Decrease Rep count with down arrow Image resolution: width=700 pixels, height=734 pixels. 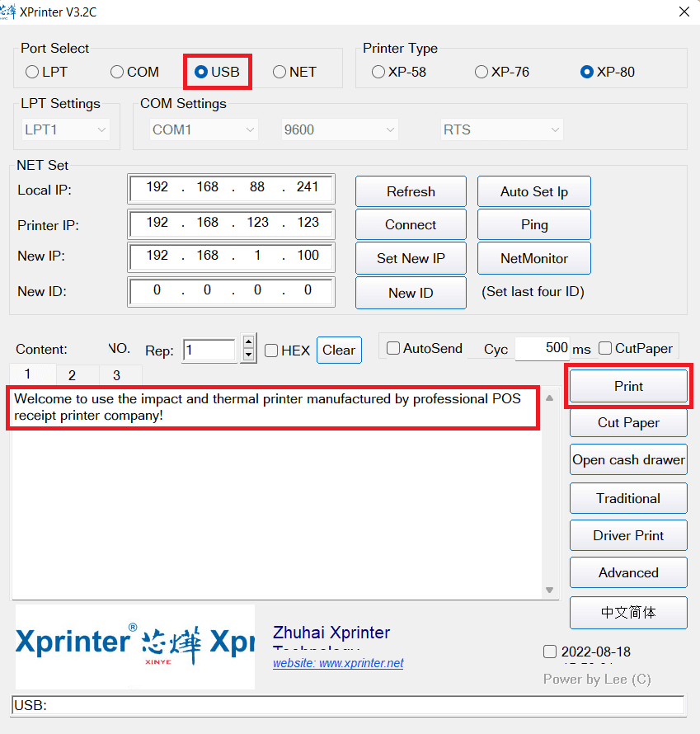249,355
